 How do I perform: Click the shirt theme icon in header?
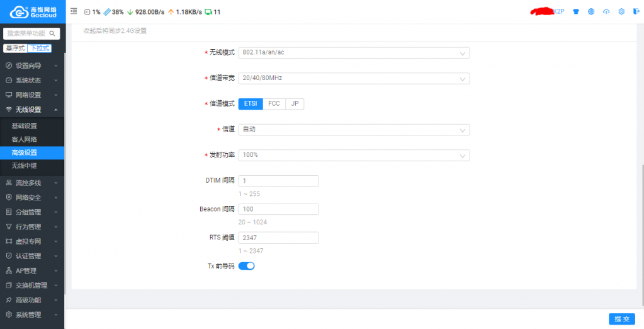pos(575,11)
